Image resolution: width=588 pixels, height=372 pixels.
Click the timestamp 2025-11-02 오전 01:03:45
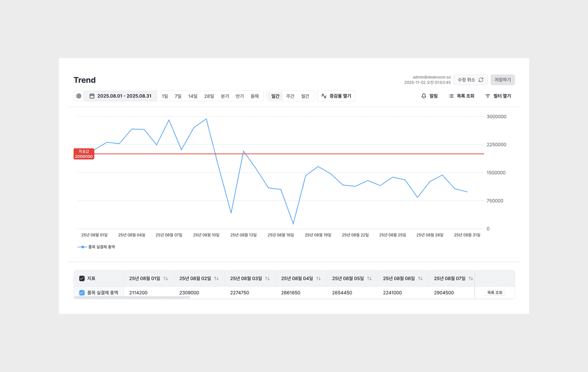tap(427, 83)
